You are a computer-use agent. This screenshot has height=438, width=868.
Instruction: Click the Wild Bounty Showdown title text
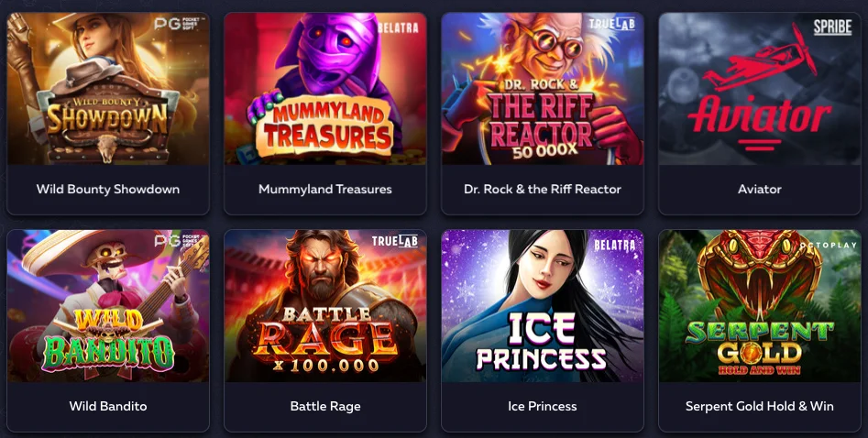(x=108, y=190)
